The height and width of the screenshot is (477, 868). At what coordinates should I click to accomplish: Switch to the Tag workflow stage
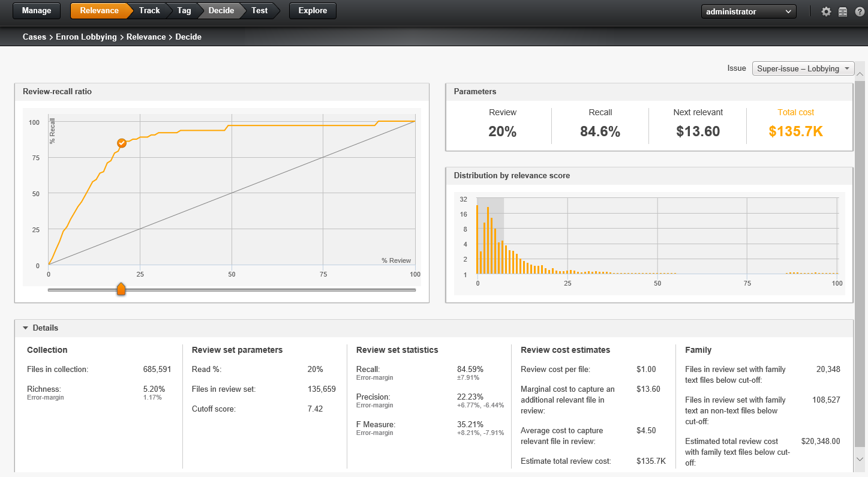184,10
